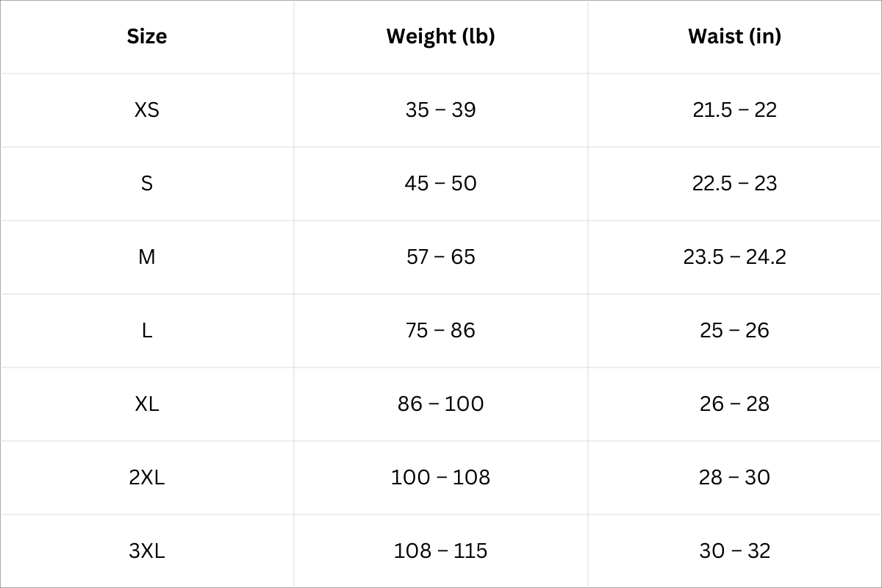
Task: Click the Weight (lb) column header
Action: pos(440,36)
